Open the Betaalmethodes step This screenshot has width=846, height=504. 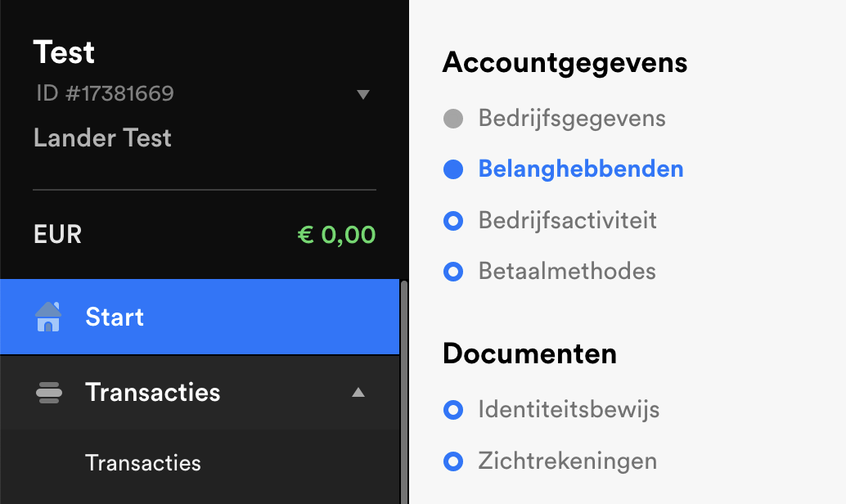[567, 272]
